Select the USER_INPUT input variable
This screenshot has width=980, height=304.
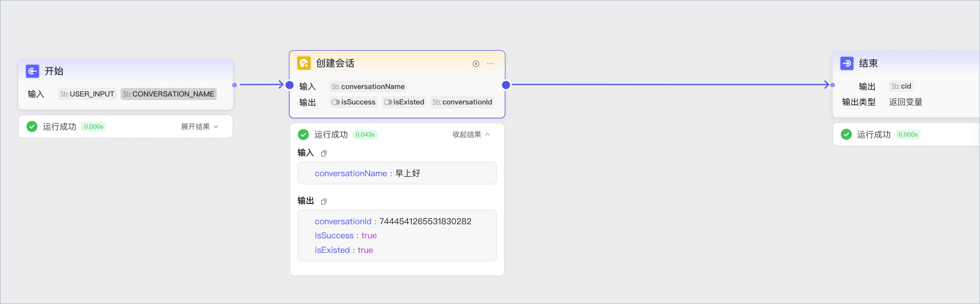[x=87, y=94]
